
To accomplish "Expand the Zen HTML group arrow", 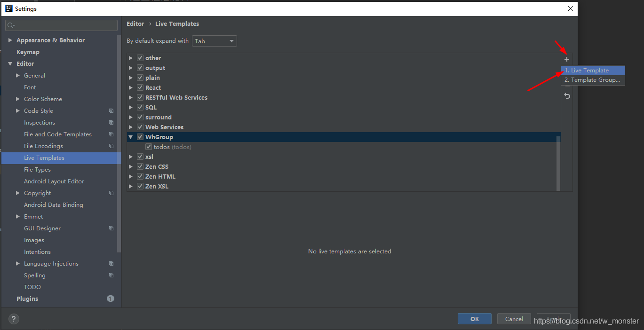I will coord(131,176).
